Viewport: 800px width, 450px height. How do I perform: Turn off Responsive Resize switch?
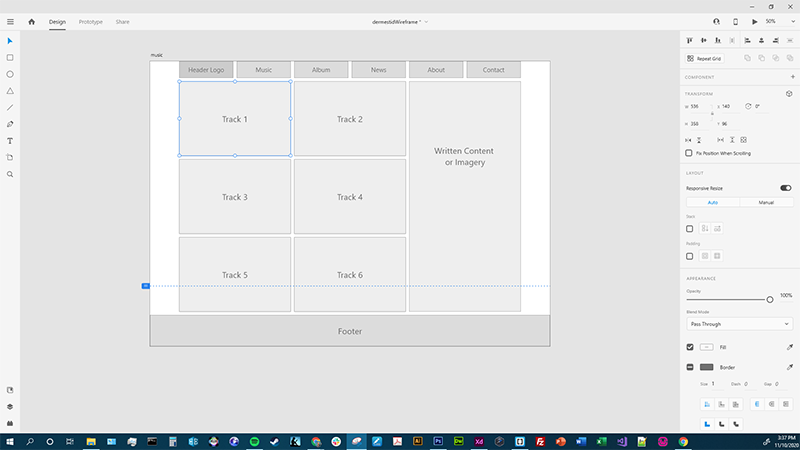click(x=786, y=188)
